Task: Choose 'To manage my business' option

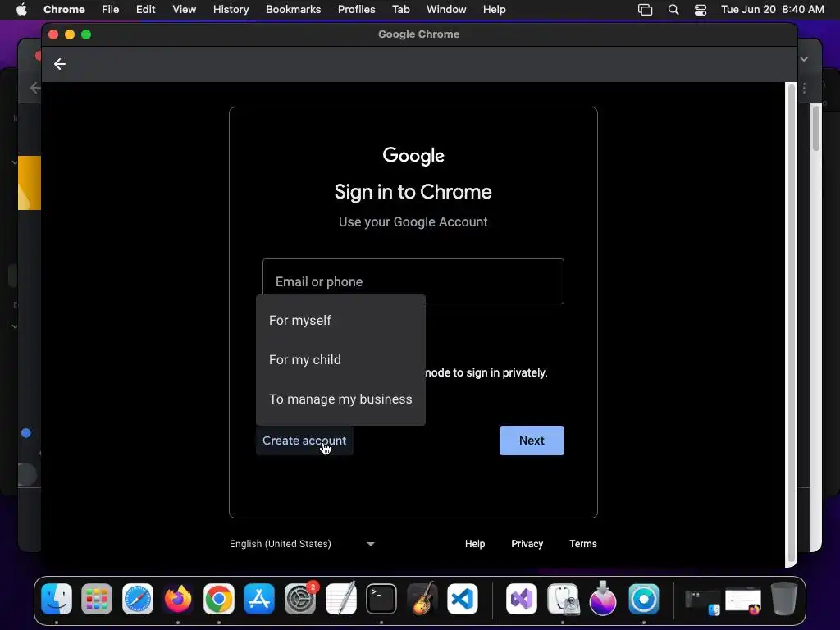Action: click(x=340, y=399)
